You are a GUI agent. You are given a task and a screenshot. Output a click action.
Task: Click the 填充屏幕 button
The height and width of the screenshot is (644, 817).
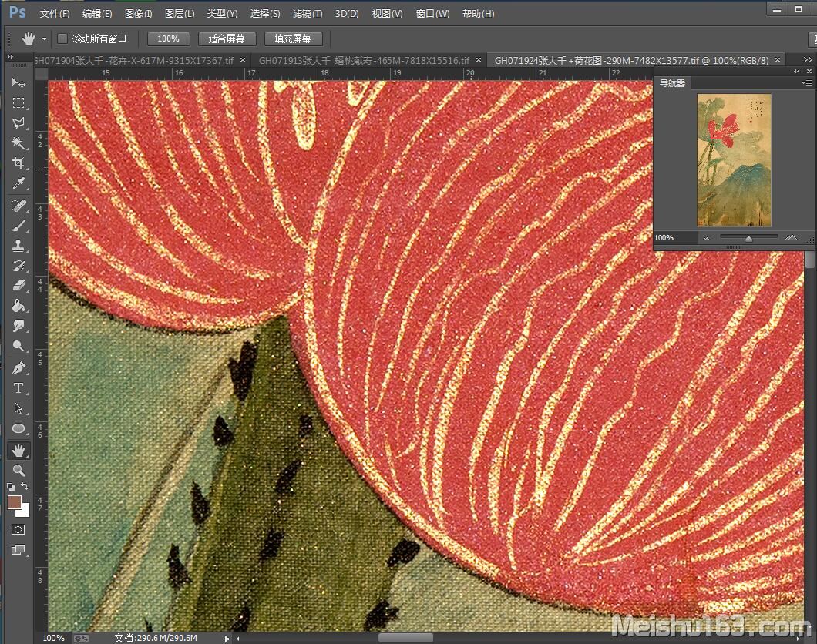point(293,39)
